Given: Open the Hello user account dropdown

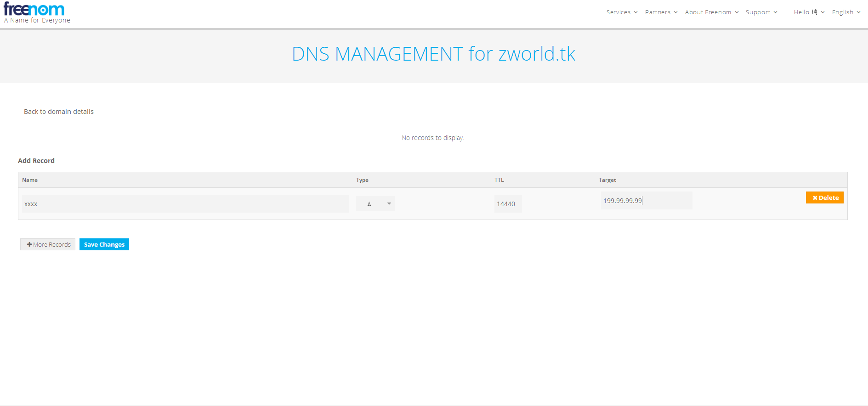Looking at the screenshot, I should [809, 12].
